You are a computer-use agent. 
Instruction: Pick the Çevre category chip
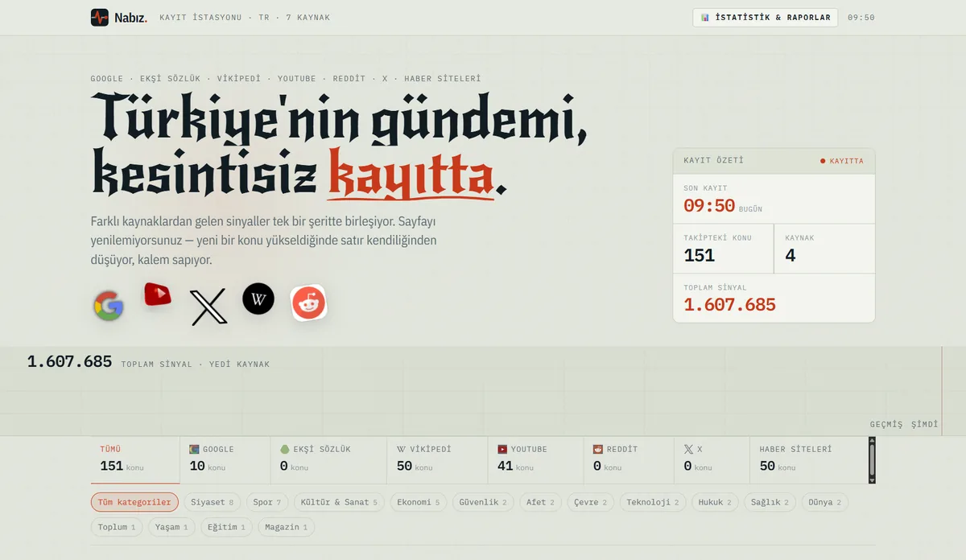click(591, 503)
